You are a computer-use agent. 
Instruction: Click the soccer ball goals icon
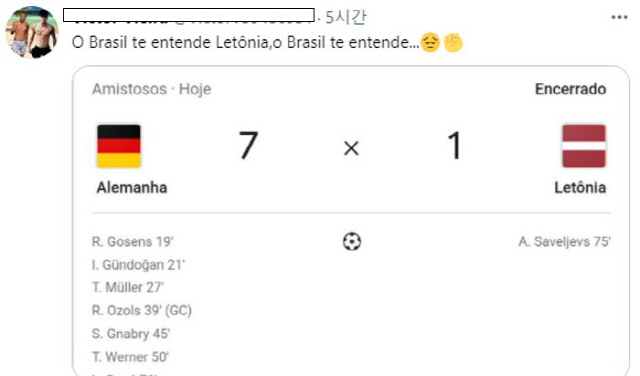(x=351, y=241)
